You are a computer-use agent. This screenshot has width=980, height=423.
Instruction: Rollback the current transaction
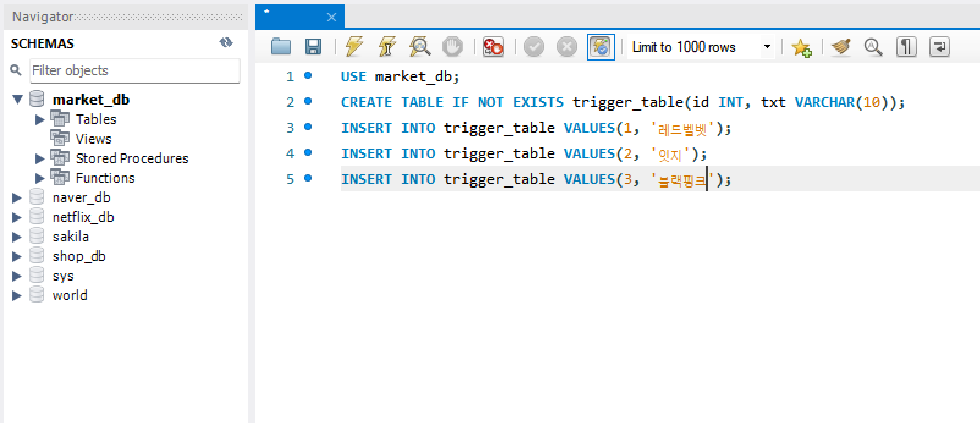pos(567,46)
